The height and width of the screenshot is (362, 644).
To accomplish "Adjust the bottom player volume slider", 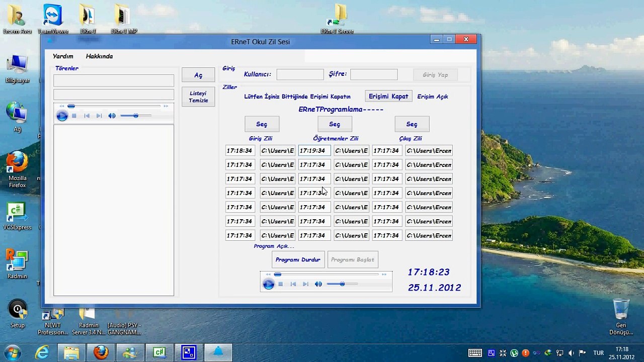I will coord(342,284).
